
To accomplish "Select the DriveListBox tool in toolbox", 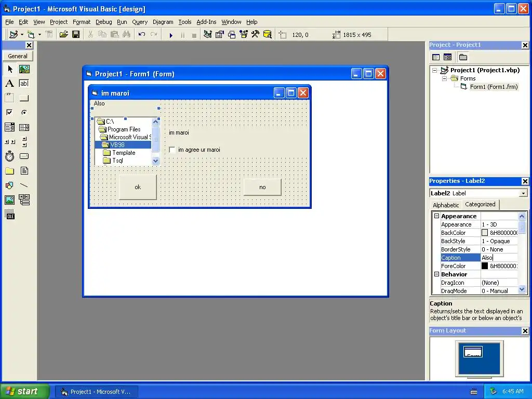I will tap(24, 156).
